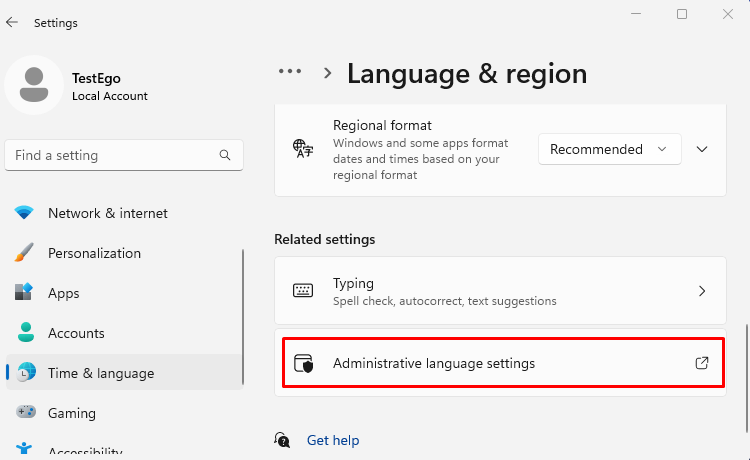Open the Recommended regional format dropdown

[x=609, y=149]
